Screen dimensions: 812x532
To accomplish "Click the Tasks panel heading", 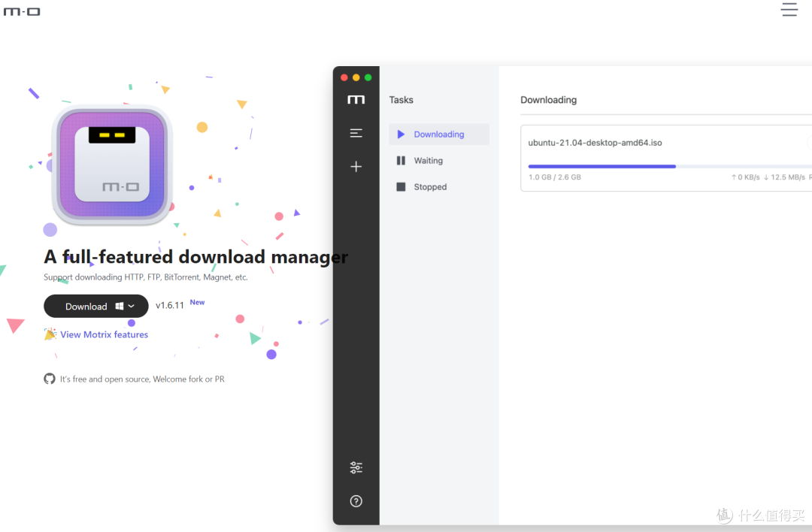I will [401, 100].
